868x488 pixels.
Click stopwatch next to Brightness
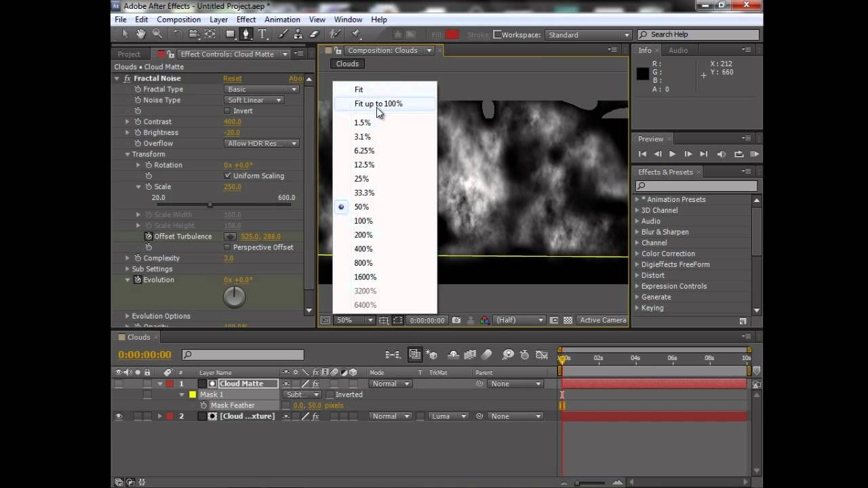(x=138, y=133)
